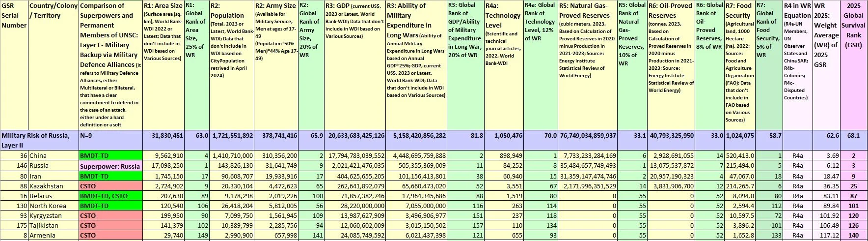Select the 'R2: Army Size' column header
The height and width of the screenshot is (241, 868).
tap(276, 65)
